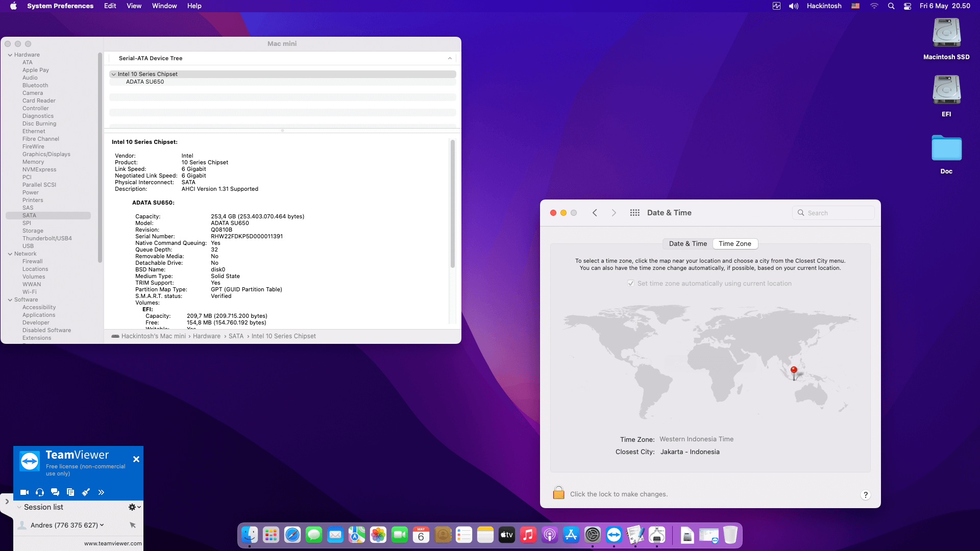980x551 pixels.
Task: Click the TeamViewer headset audio icon
Action: pyautogui.click(x=40, y=492)
